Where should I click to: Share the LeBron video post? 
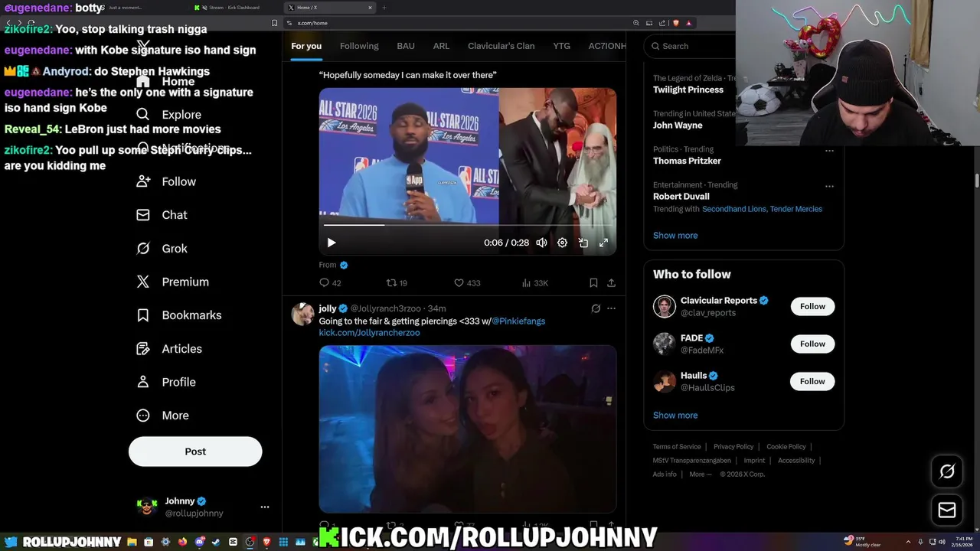tap(611, 283)
